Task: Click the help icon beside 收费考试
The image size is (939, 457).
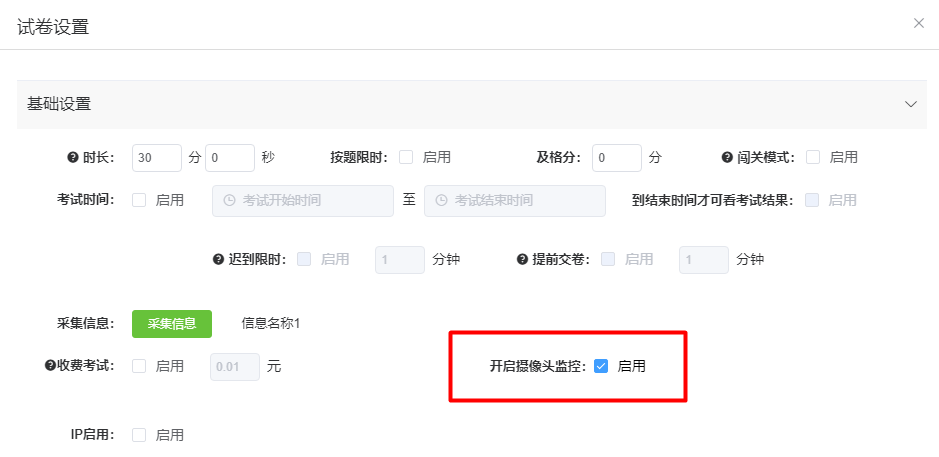Action: click(x=50, y=365)
